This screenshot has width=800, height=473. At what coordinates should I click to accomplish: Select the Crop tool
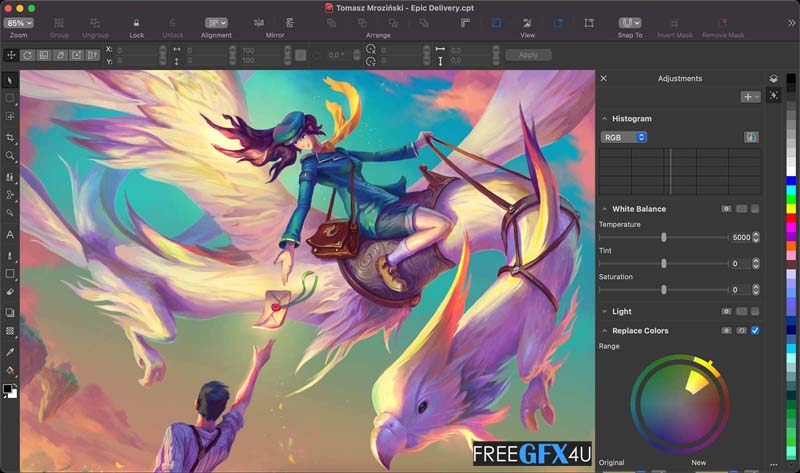[10, 137]
